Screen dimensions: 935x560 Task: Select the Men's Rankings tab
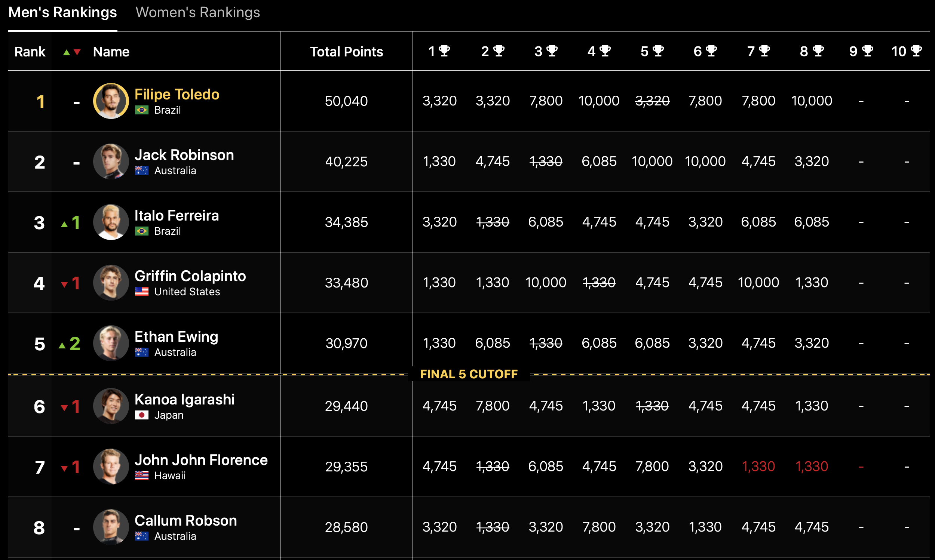click(x=63, y=12)
